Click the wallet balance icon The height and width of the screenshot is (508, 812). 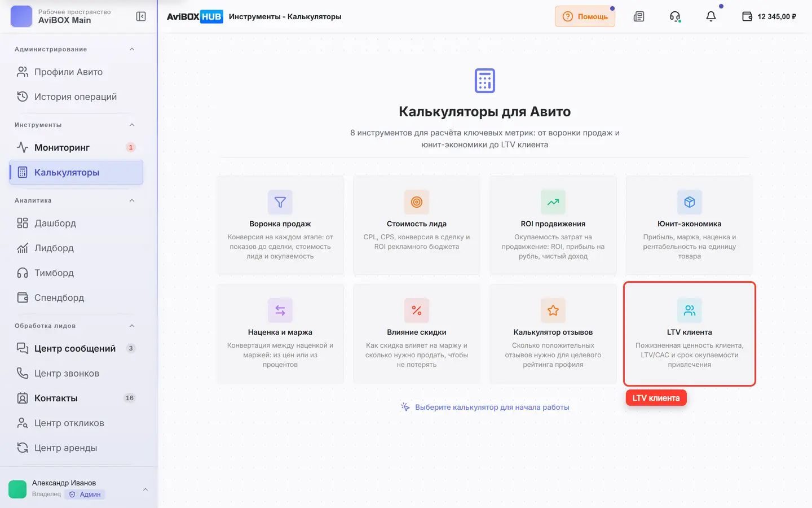pyautogui.click(x=747, y=16)
